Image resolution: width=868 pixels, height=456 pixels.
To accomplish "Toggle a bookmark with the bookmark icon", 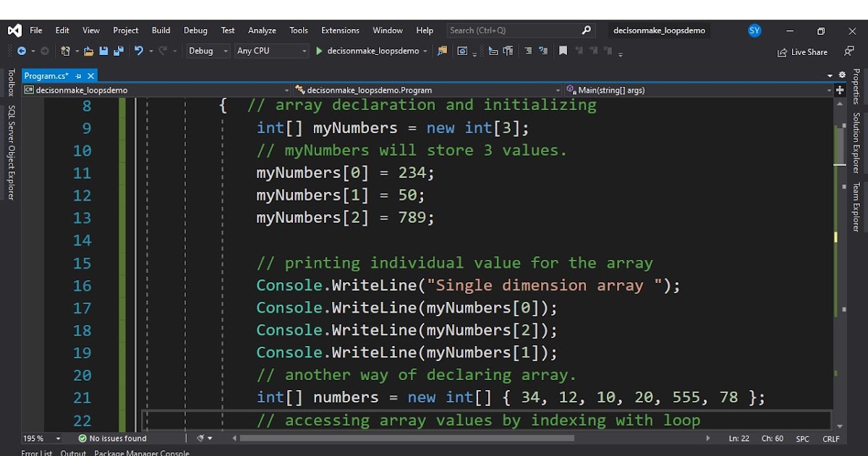I will [x=563, y=51].
